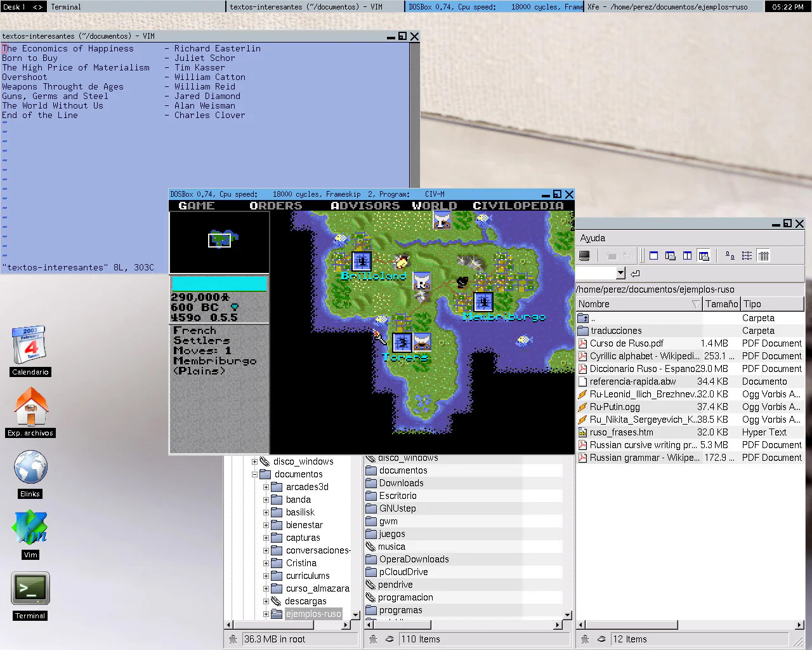
Task: Select the big icons view button
Action: [x=730, y=256]
